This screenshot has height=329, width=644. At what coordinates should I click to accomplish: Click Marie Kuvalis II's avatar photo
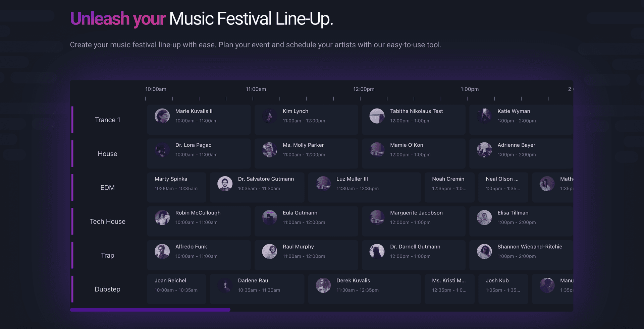(162, 116)
